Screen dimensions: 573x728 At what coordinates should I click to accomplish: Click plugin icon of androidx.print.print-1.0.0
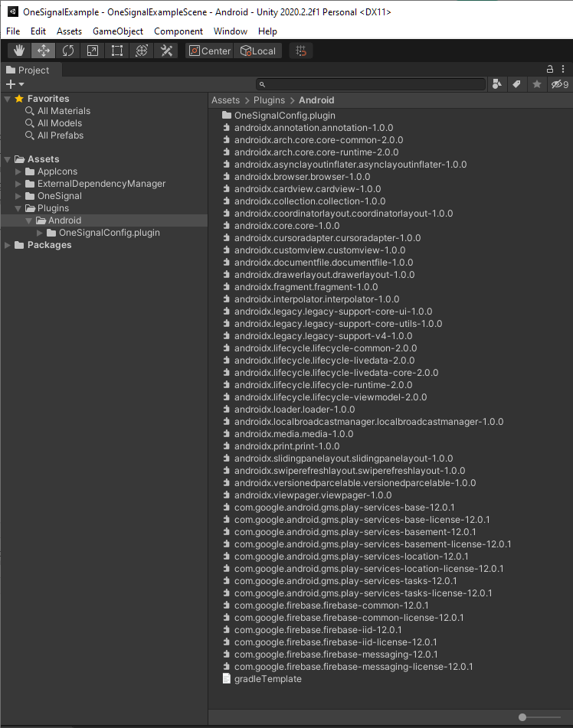226,446
